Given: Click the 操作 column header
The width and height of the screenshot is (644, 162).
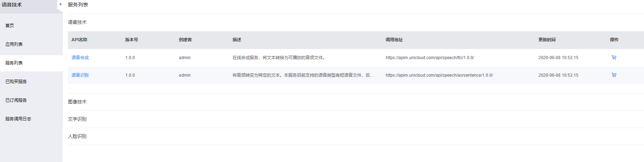Looking at the screenshot, I should [614, 40].
